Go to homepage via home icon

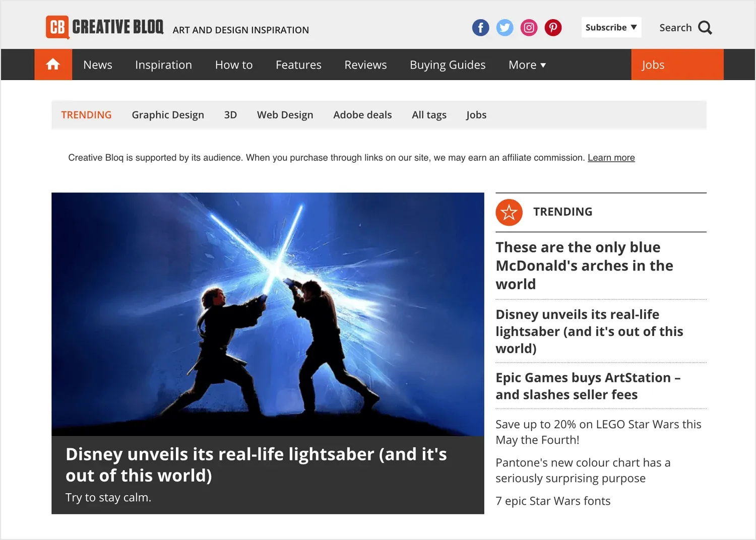53,64
